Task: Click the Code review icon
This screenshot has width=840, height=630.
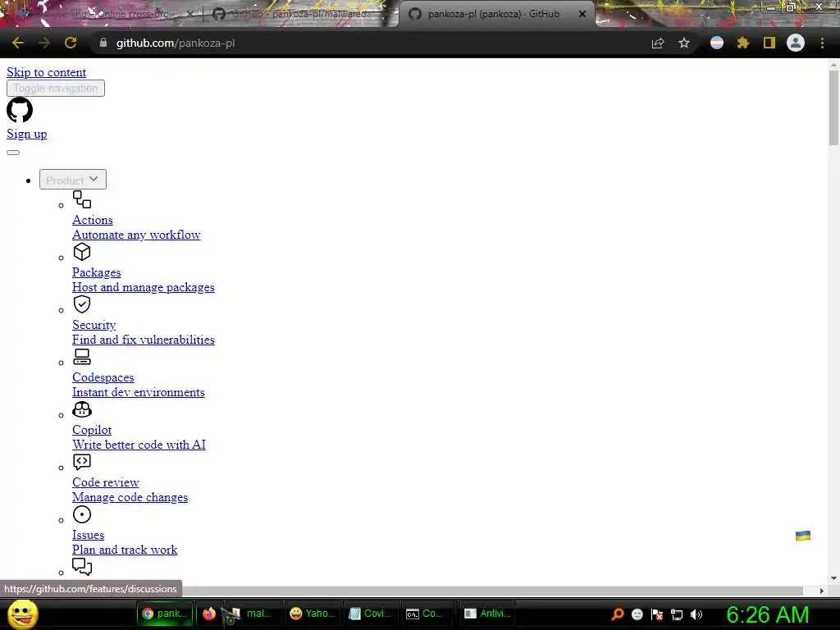Action: click(82, 462)
